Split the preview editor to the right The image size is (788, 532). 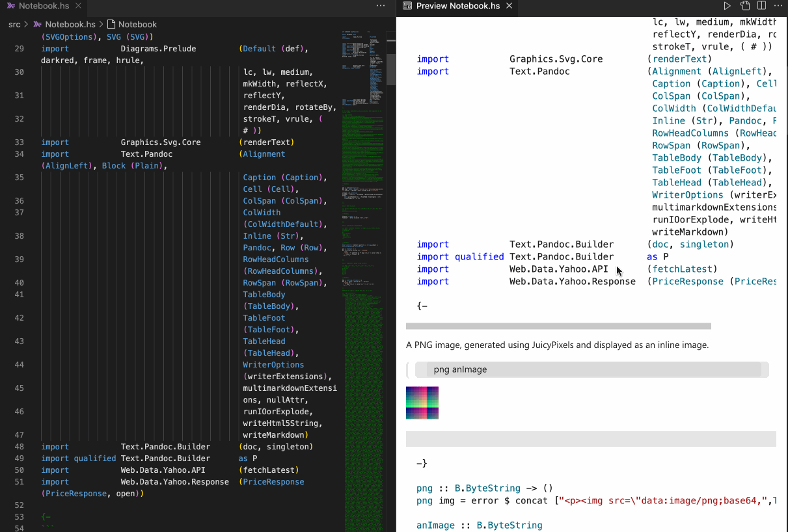coord(761,6)
